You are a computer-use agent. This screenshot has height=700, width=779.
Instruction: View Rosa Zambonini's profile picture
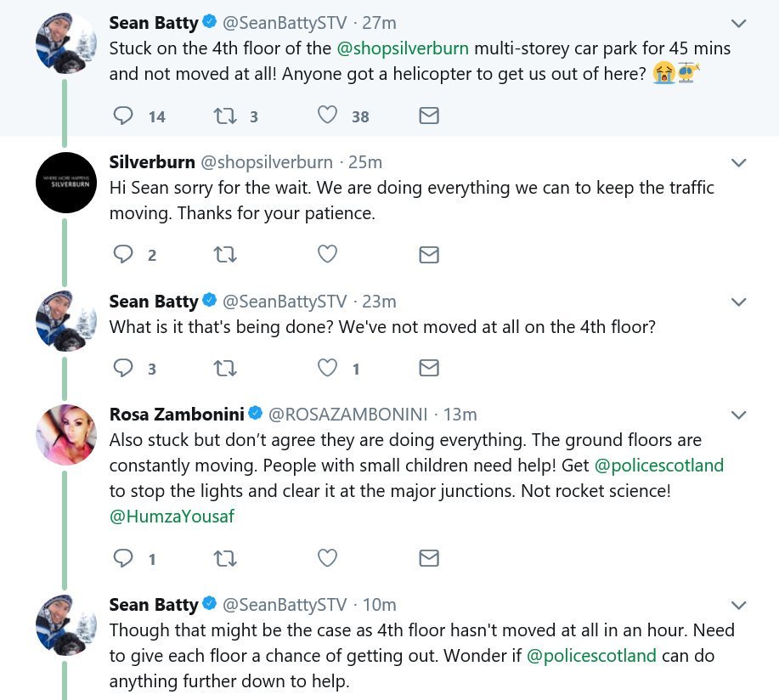coord(66,435)
